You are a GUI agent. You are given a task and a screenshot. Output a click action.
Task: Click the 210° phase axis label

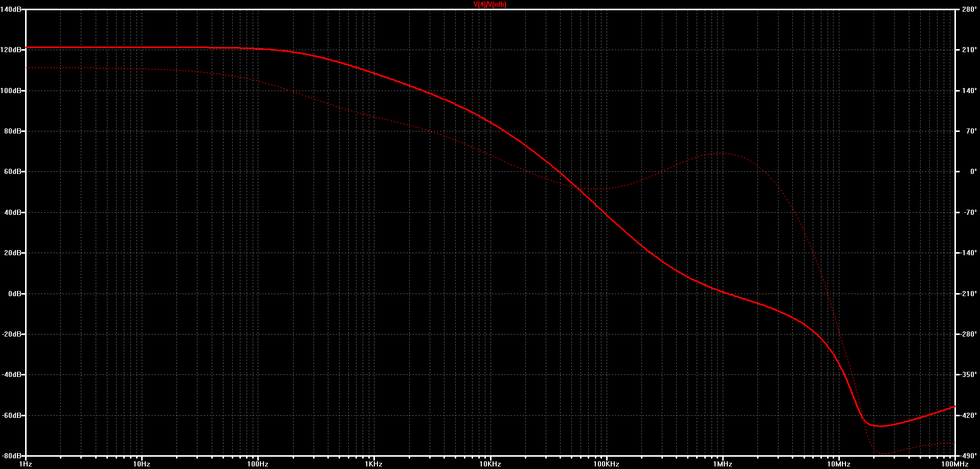click(969, 50)
